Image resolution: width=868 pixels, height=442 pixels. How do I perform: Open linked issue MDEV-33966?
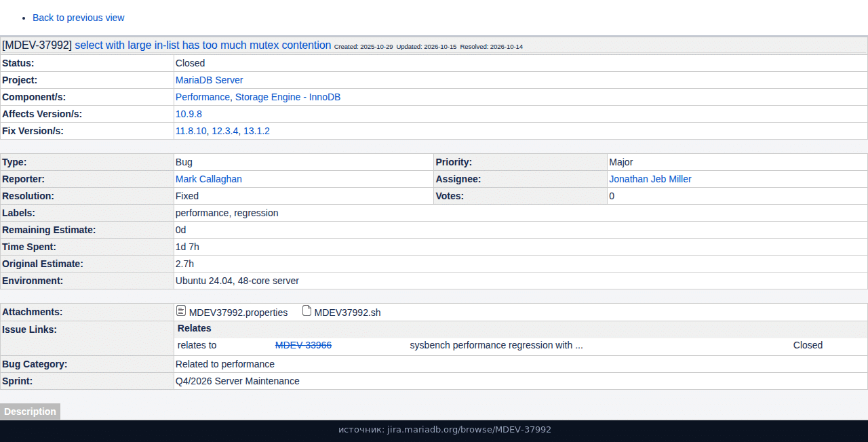click(303, 345)
